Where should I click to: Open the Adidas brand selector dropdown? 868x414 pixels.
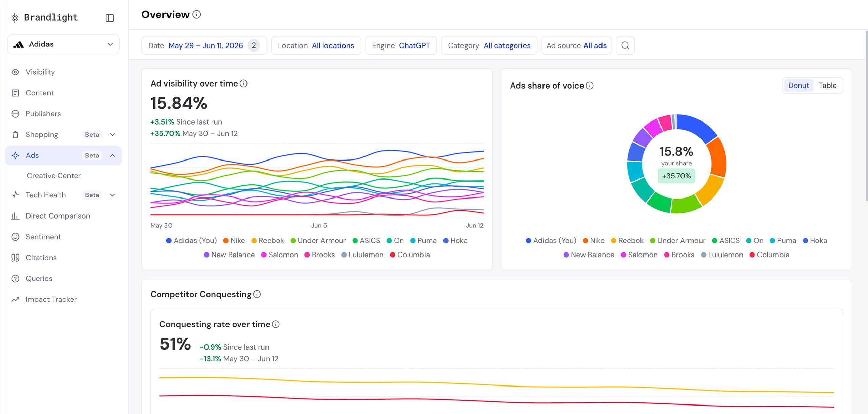coord(63,44)
